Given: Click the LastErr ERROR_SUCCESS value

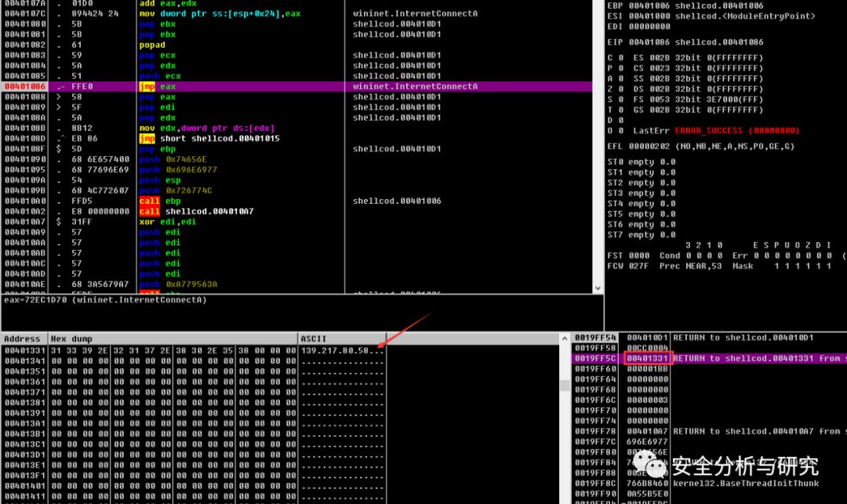Looking at the screenshot, I should pos(736,131).
